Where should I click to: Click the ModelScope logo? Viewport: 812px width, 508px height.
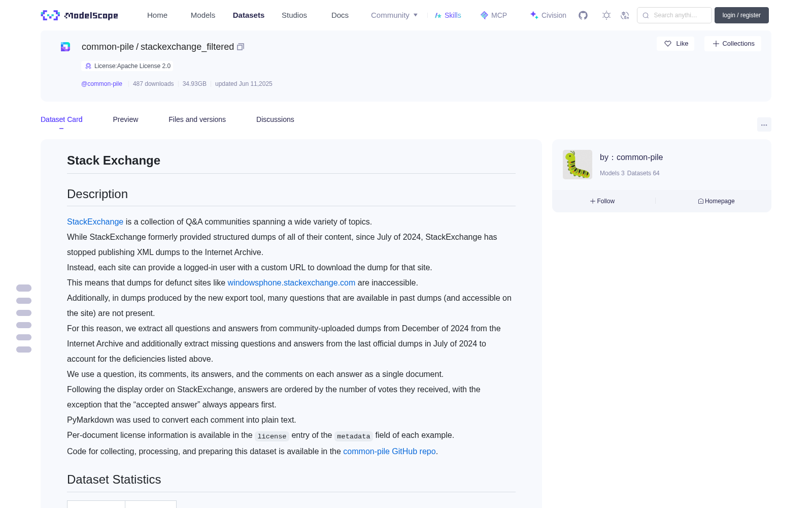80,15
